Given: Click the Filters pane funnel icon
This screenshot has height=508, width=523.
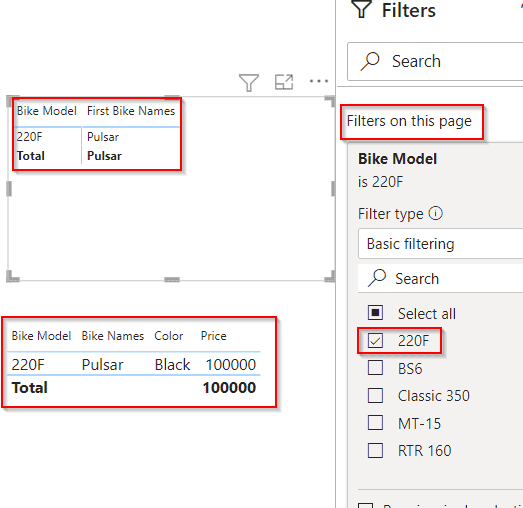Looking at the screenshot, I should pos(362,9).
